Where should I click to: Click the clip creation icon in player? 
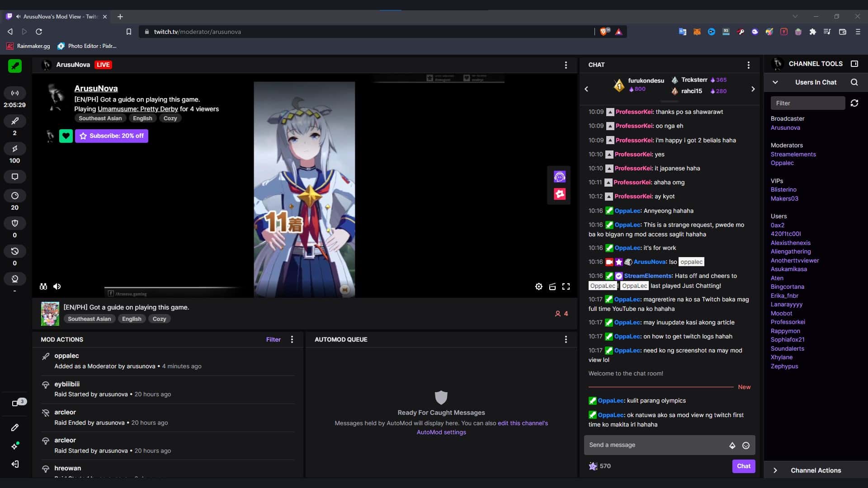pos(552,286)
